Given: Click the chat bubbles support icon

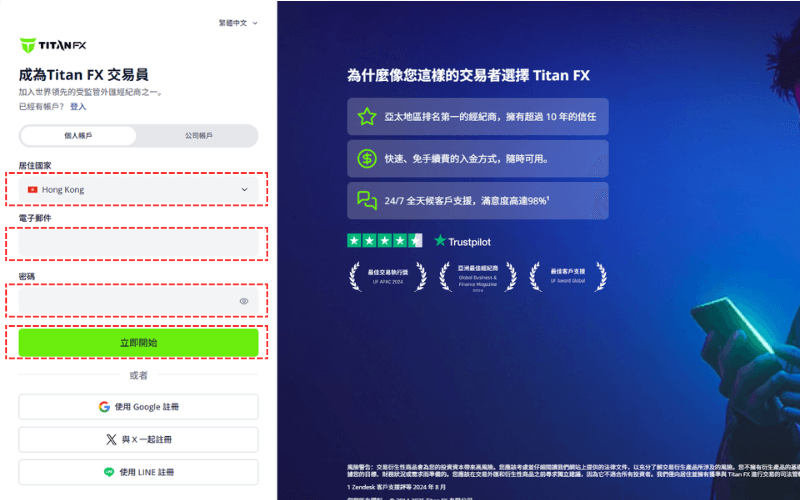Looking at the screenshot, I should (x=367, y=201).
